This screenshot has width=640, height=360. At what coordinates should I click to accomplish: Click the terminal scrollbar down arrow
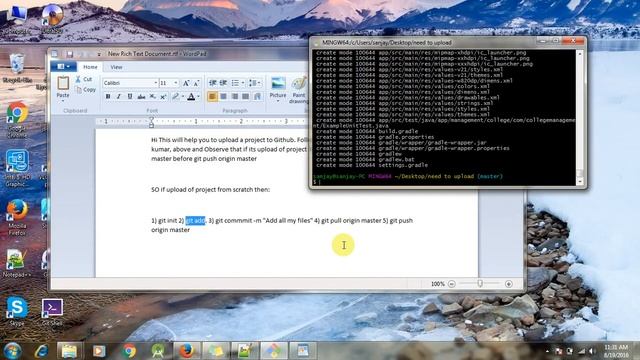[x=580, y=181]
